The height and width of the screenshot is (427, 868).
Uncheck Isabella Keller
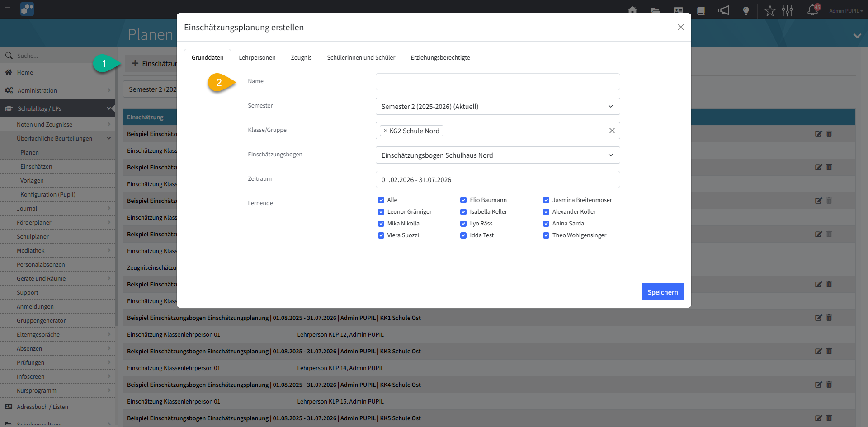tap(463, 212)
